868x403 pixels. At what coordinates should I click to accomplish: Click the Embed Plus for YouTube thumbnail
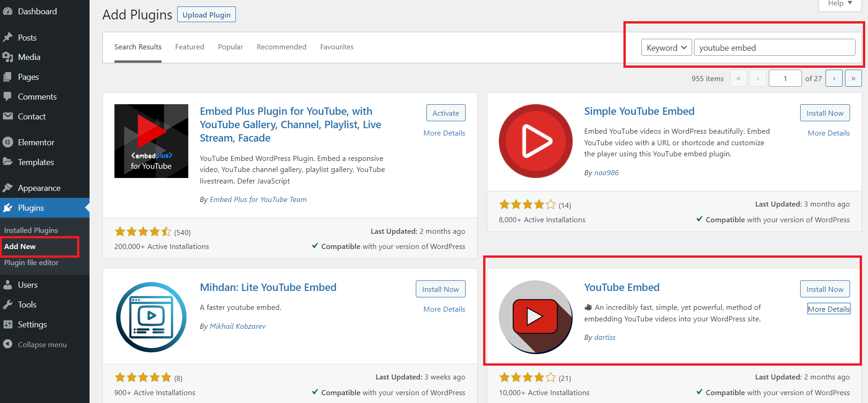pos(151,141)
